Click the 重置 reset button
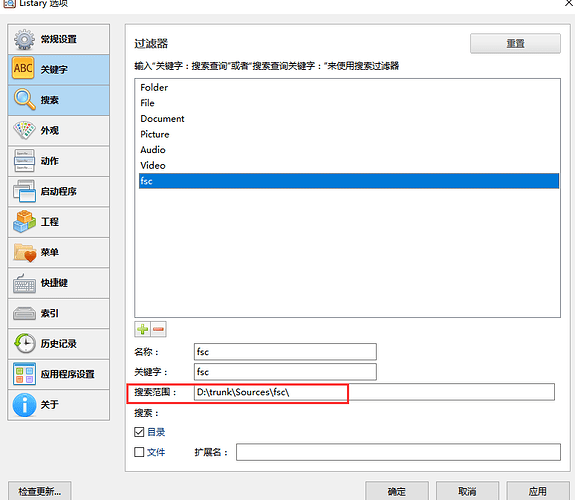 click(x=515, y=44)
